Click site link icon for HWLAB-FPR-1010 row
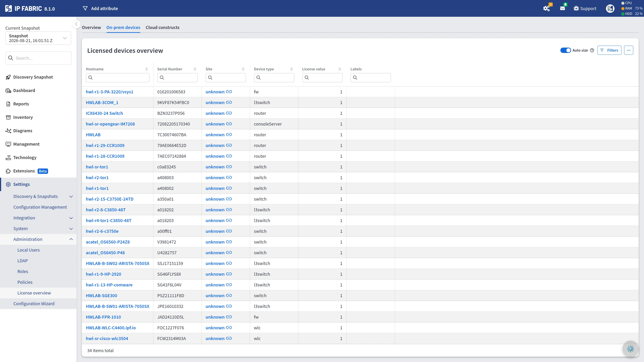644x362 pixels. (x=229, y=317)
